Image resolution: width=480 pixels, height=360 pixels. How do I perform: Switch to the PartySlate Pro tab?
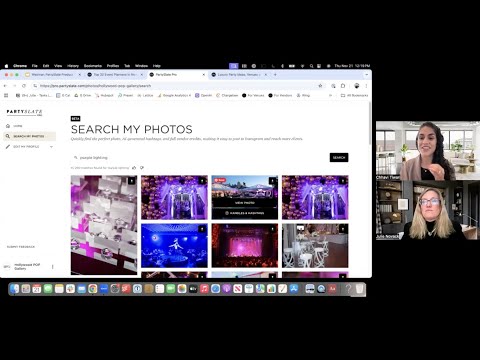177,75
